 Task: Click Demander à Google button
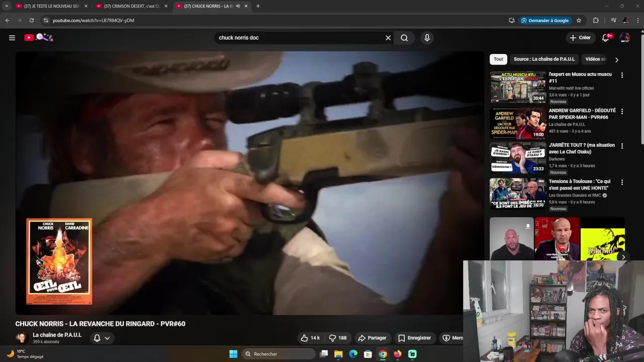pos(545,21)
